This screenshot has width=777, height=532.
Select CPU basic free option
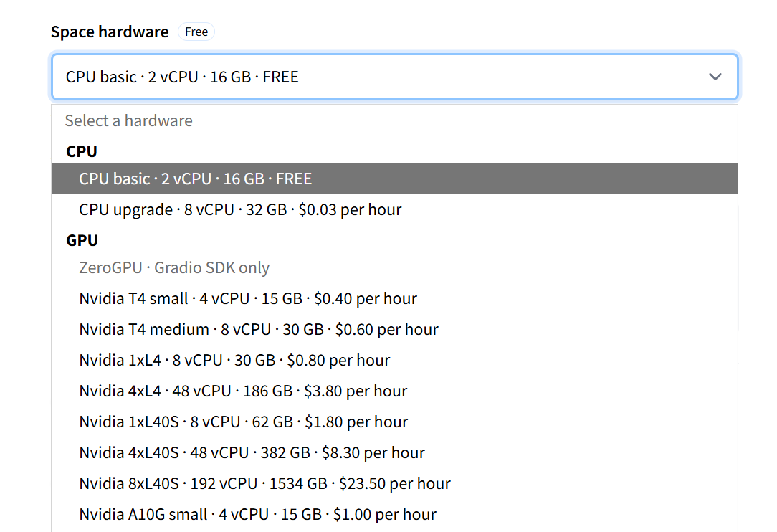pos(196,179)
